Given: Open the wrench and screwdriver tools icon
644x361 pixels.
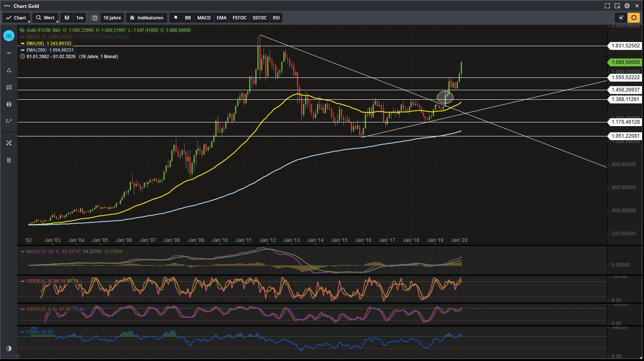Looking at the screenshot, I should 9,143.
